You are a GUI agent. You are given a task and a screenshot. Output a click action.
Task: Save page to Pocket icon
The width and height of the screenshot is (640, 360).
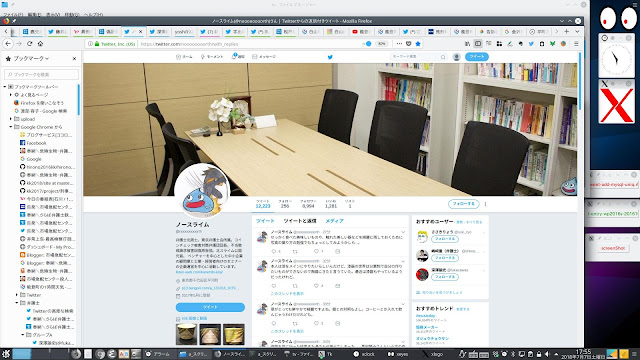click(x=409, y=44)
